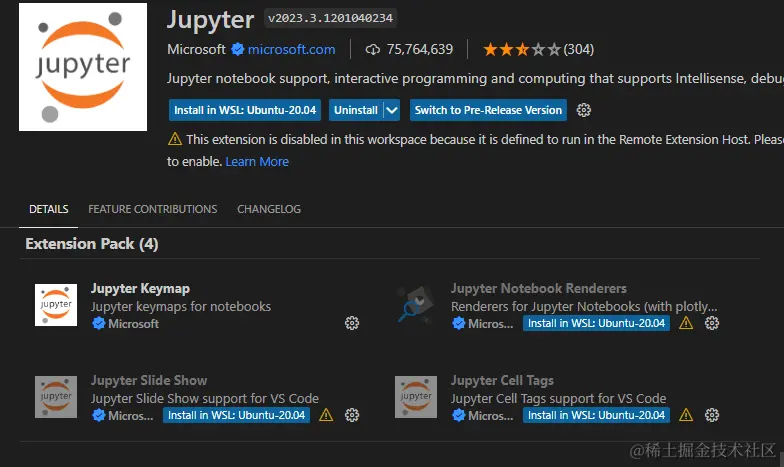Open the CHANGELOG tab
The image size is (784, 467).
point(269,209)
